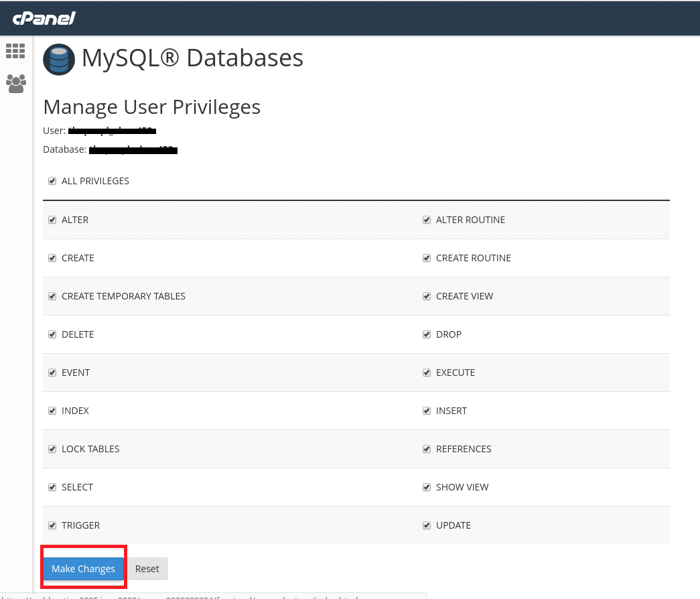Click the MySQL Databases blue database icon

(59, 60)
